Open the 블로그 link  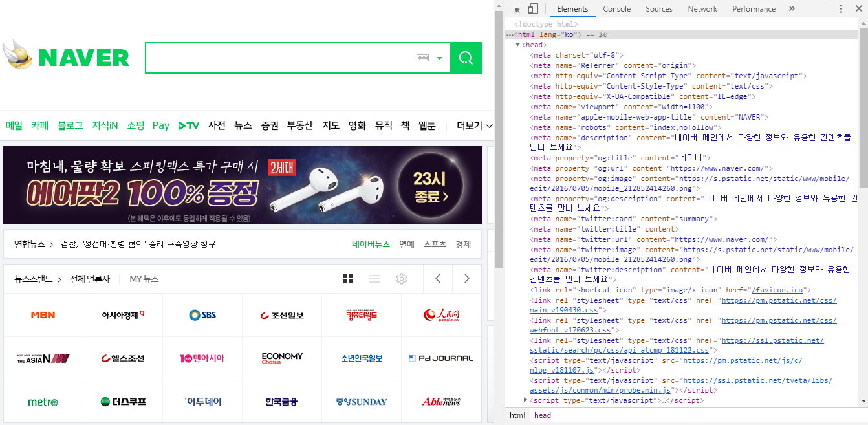[x=70, y=125]
